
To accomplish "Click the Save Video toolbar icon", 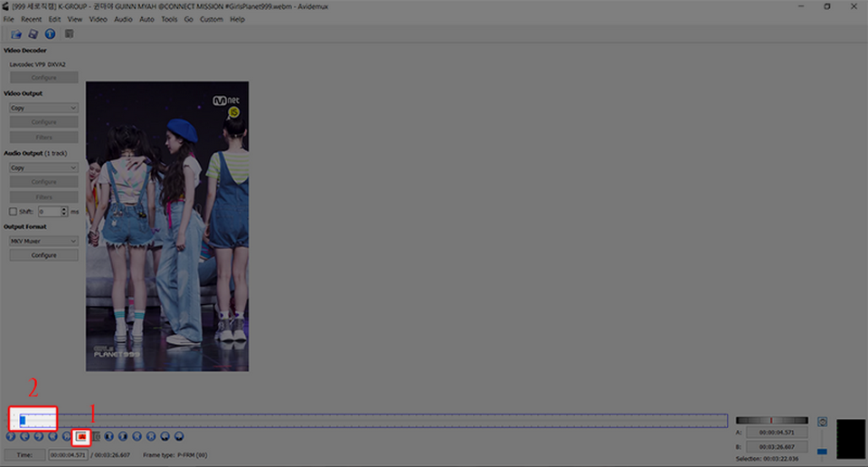I will 33,34.
